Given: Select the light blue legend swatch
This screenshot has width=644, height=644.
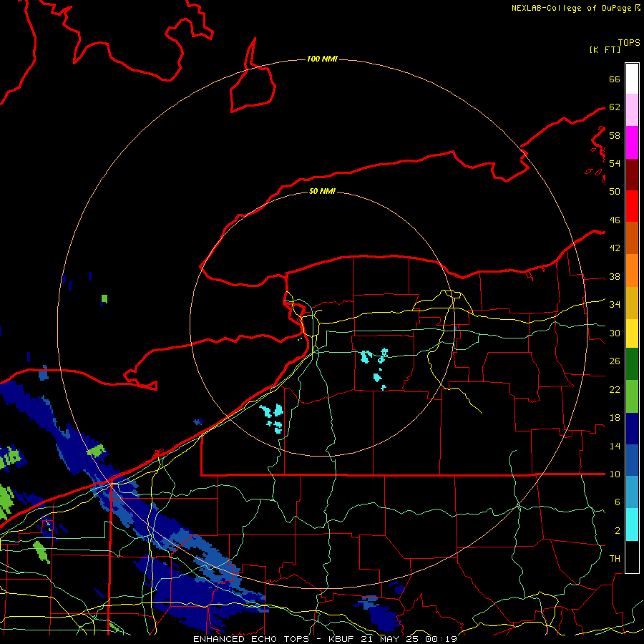Looking at the screenshot, I should click(x=632, y=492).
